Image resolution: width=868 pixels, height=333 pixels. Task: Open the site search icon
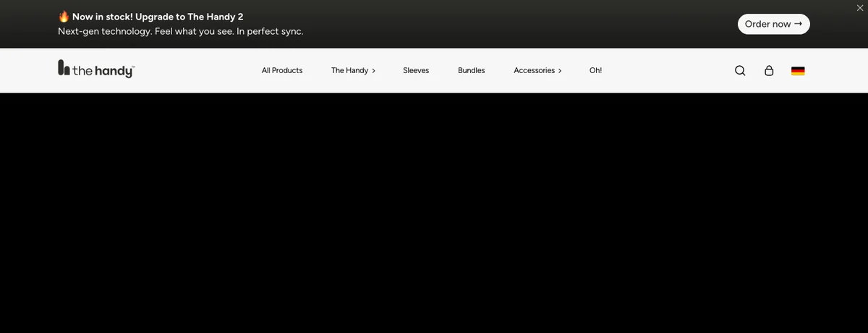click(740, 70)
